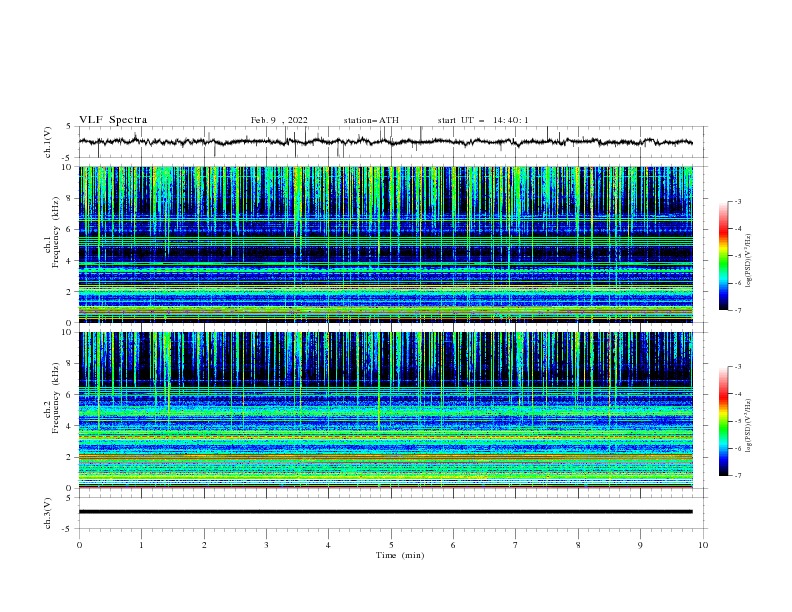Click the ch.1 colorbar "log(PSD)(V²/Hz)" label

(749, 261)
